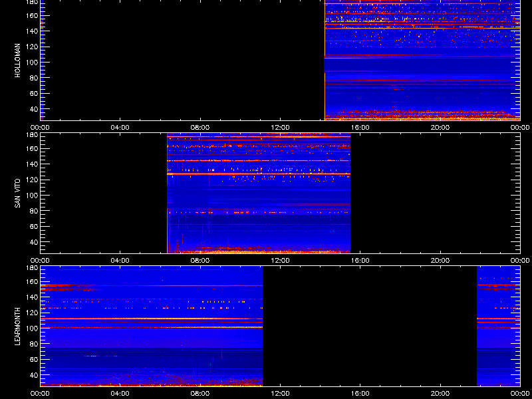532x399 pixels.
Task: Choose the 100 label on Learmonth axis
Action: click(x=32, y=329)
